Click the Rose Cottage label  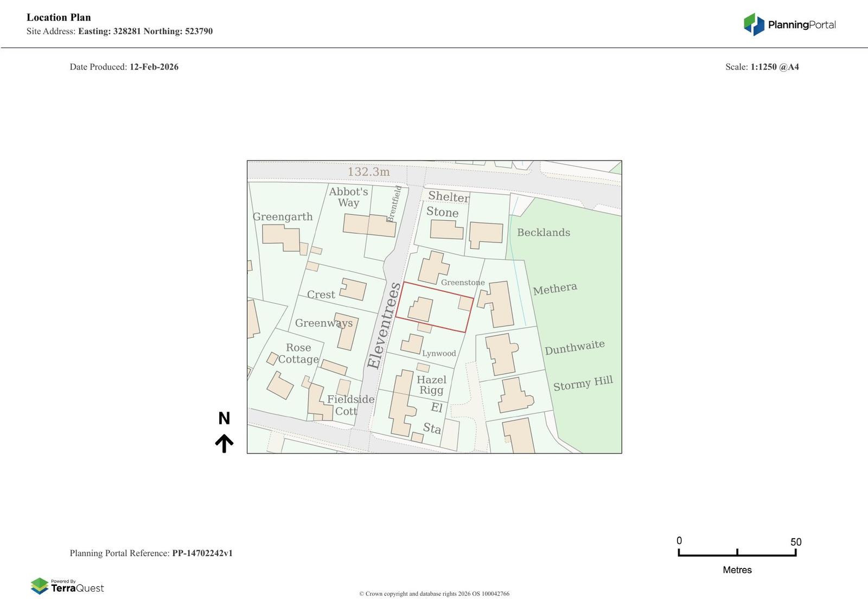click(x=298, y=353)
